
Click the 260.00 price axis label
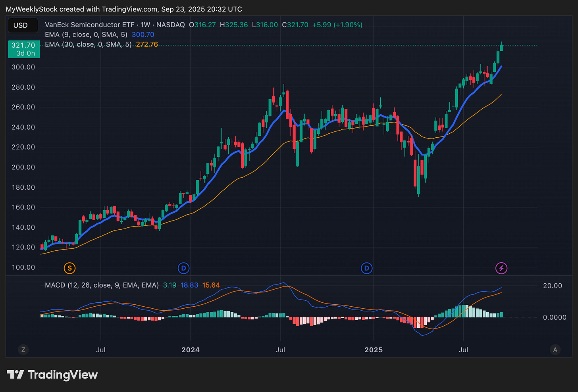tap(23, 107)
